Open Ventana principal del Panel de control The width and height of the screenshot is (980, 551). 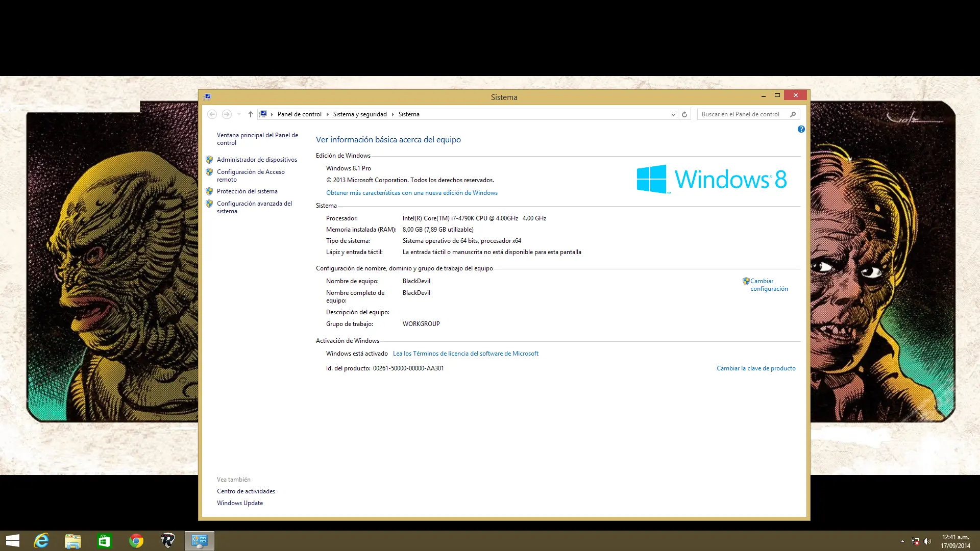point(257,139)
